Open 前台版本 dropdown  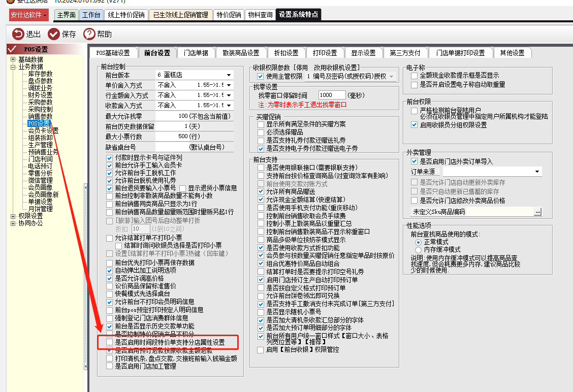pos(229,75)
